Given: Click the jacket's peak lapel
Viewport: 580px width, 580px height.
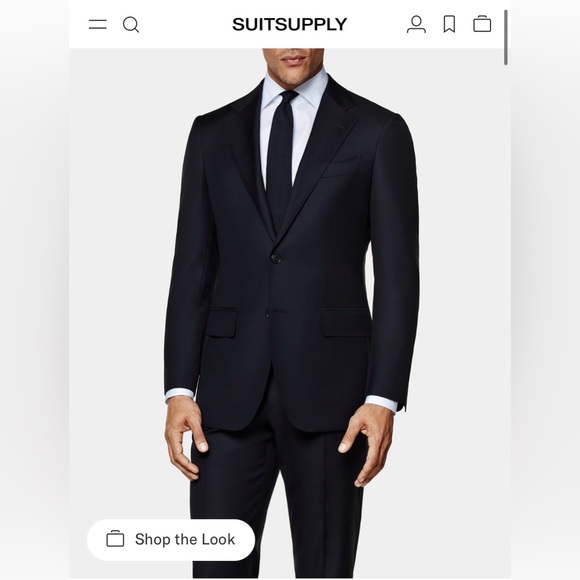Looking at the screenshot, I should [x=321, y=155].
